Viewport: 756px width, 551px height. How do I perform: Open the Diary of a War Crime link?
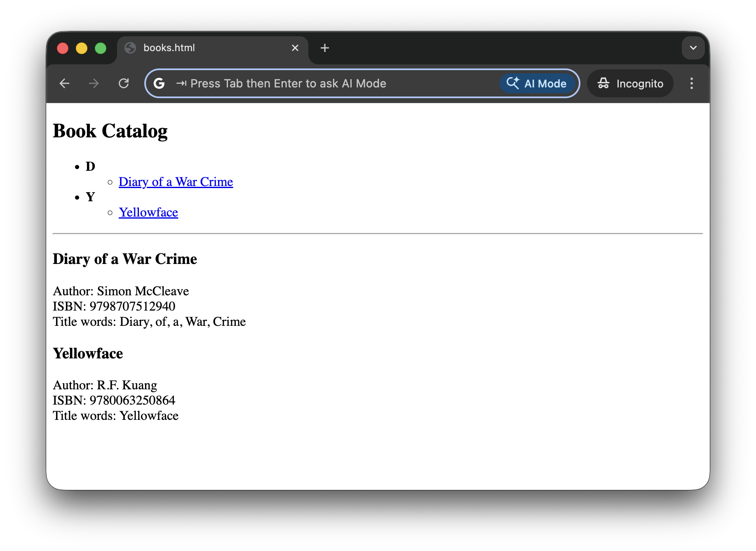coord(176,182)
